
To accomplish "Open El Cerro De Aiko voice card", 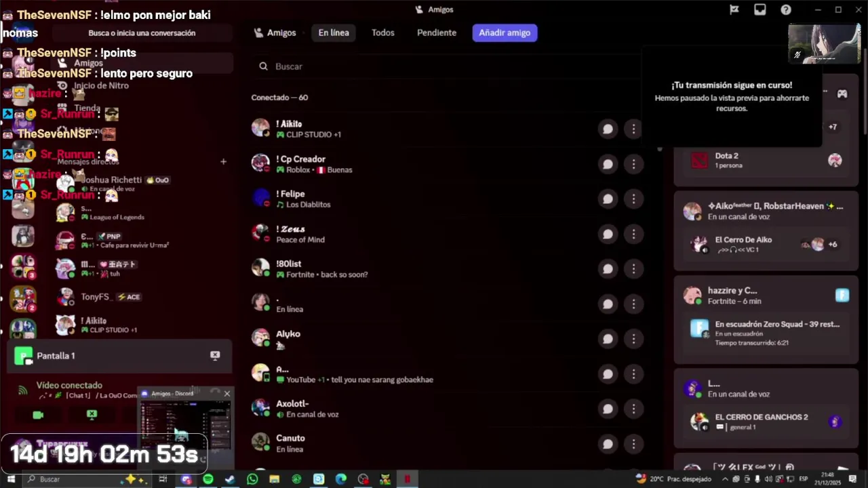I will [x=766, y=244].
